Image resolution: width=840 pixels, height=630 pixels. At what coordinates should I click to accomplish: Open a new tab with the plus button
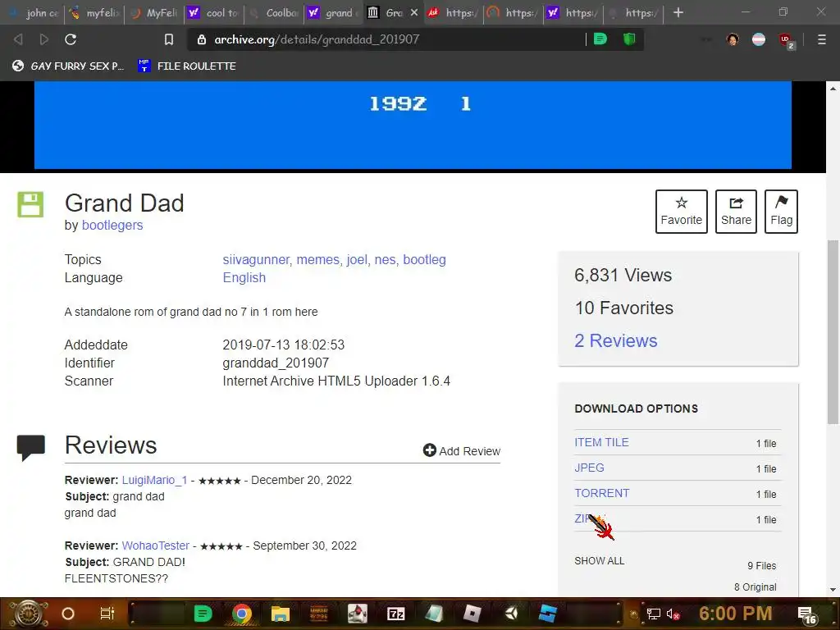coord(678,12)
